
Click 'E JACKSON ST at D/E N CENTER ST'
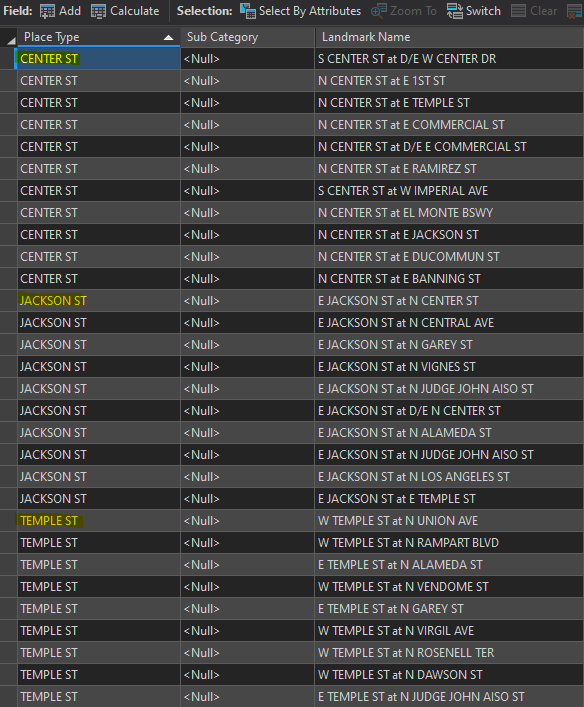point(409,411)
